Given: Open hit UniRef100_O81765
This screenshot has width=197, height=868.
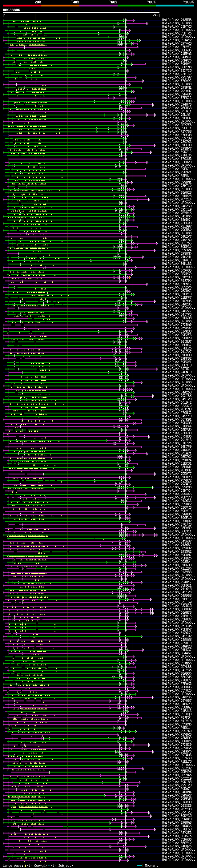Looking at the screenshot, I should [176, 243].
